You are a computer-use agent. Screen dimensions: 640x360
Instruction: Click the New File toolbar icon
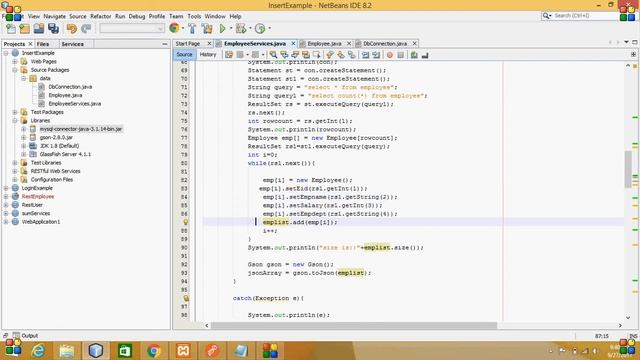click(11, 29)
